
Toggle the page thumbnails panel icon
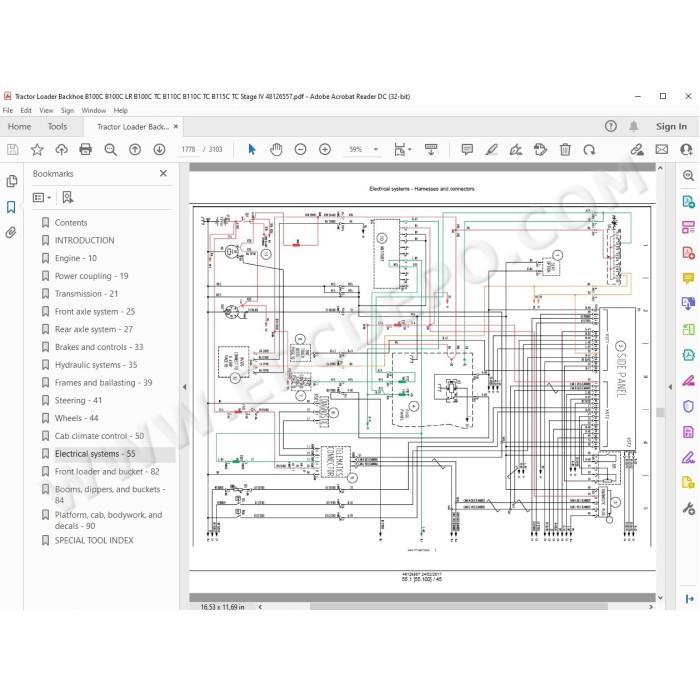coord(12,181)
